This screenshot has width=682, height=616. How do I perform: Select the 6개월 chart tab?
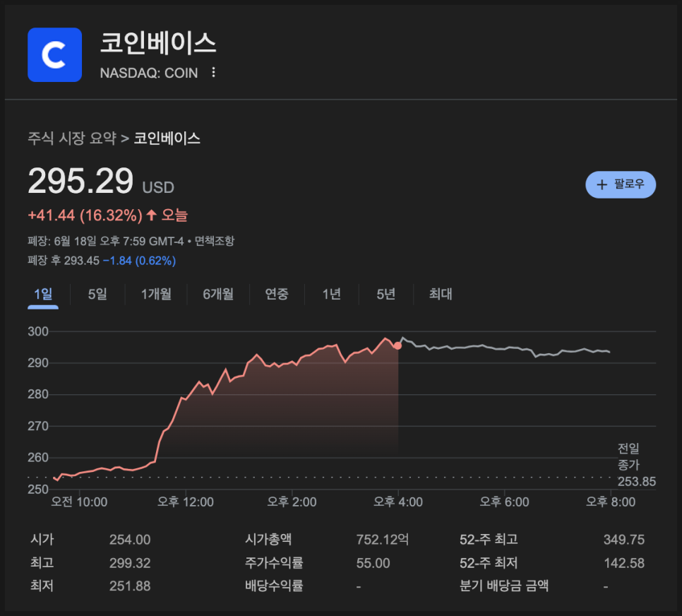[x=218, y=295]
